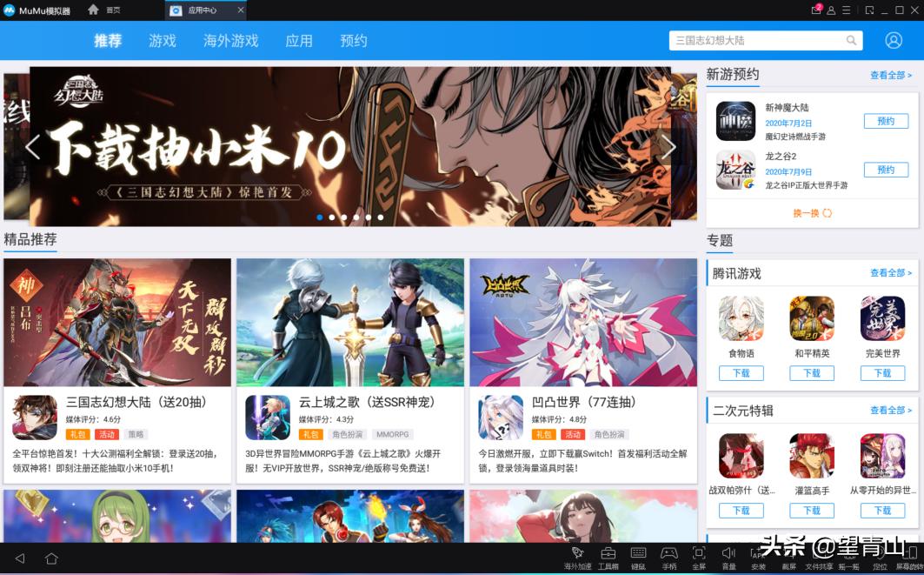Click the 战双帕弥什 app icon

tap(741, 456)
